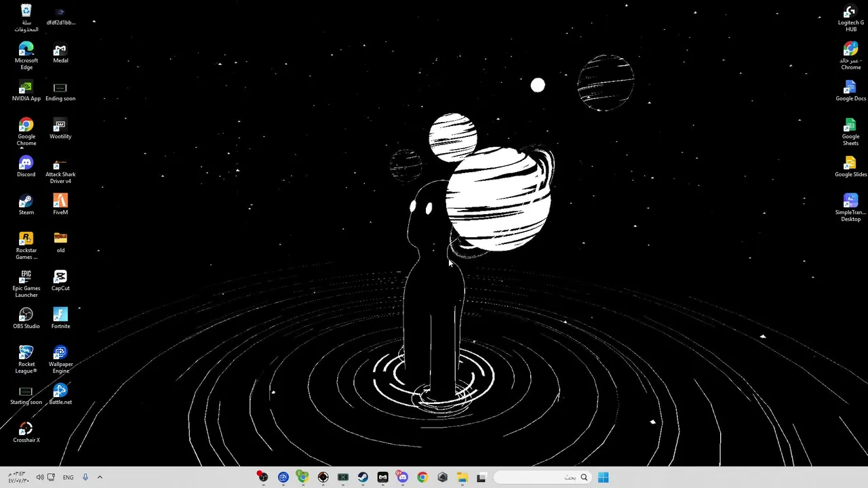The width and height of the screenshot is (868, 488).
Task: Switch the ENG input language indicator
Action: click(68, 477)
